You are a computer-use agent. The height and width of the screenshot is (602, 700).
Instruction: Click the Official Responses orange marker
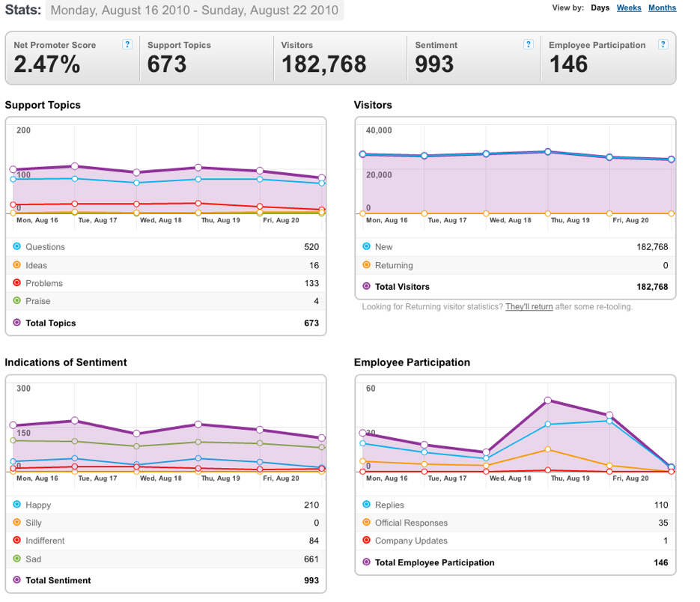click(367, 522)
